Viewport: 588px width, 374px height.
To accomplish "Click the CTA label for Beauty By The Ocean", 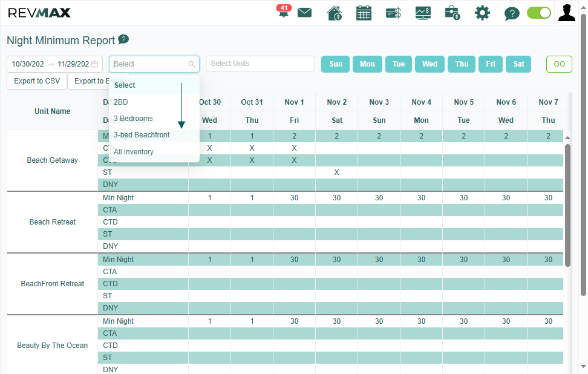I will (x=110, y=333).
